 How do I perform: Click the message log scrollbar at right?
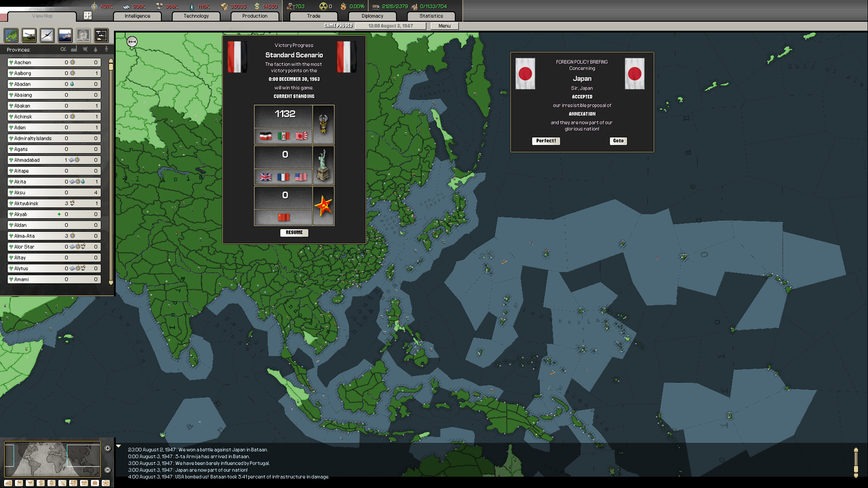pos(856,462)
